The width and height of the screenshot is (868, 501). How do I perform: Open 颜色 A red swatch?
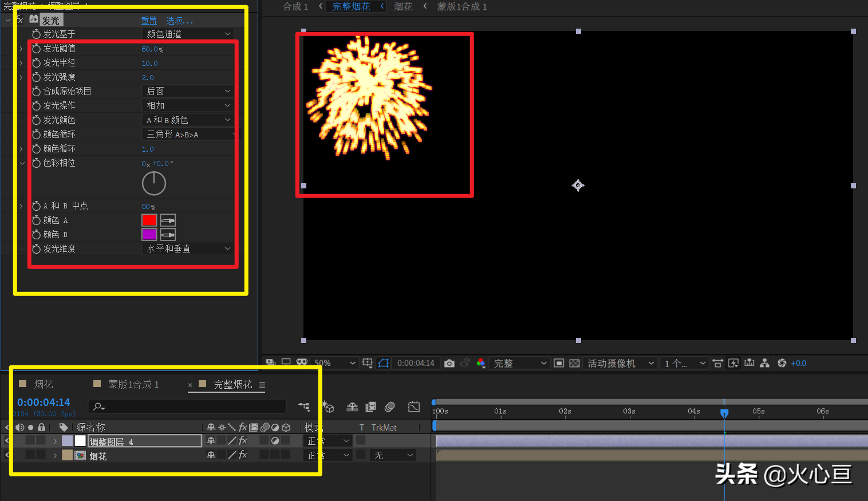[149, 220]
